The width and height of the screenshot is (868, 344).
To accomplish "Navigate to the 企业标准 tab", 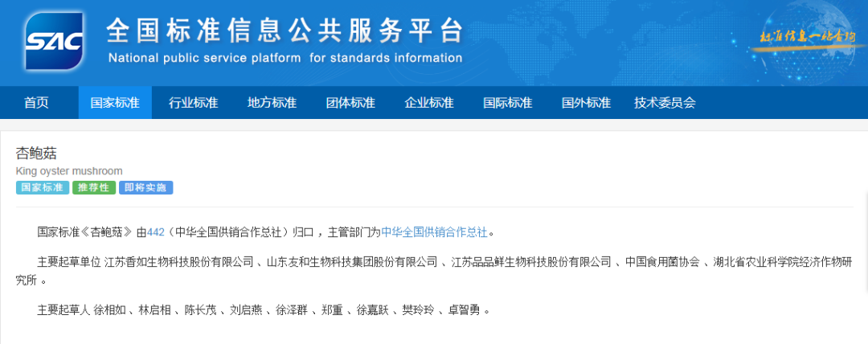I will coord(429,103).
